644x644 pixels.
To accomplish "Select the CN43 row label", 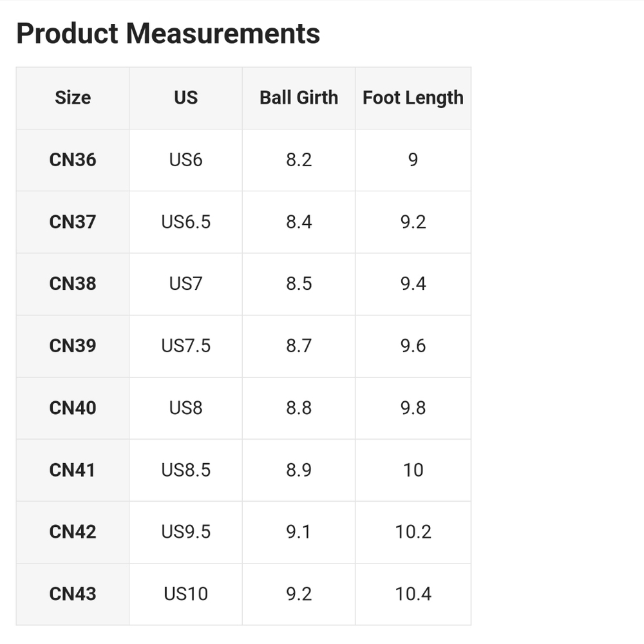I will (x=73, y=594).
